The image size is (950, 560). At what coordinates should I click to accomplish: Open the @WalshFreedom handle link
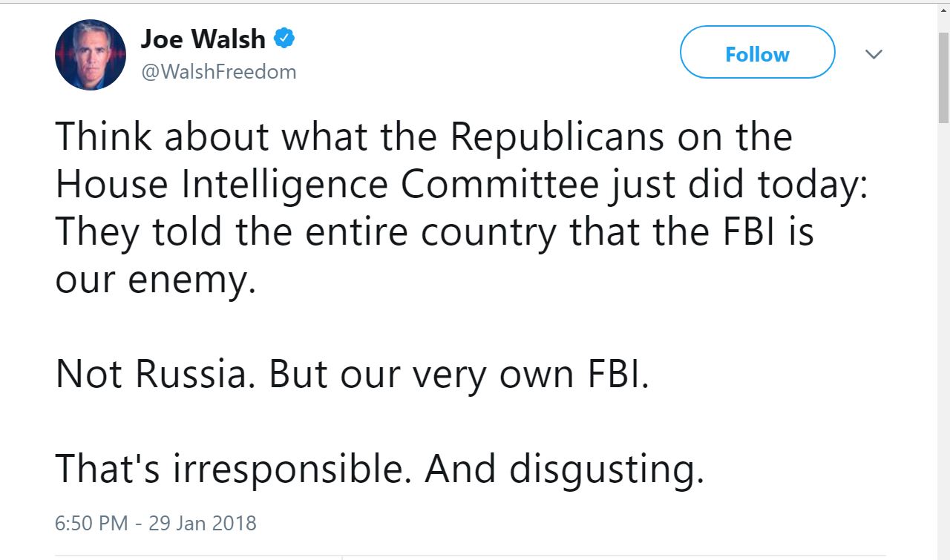point(218,72)
